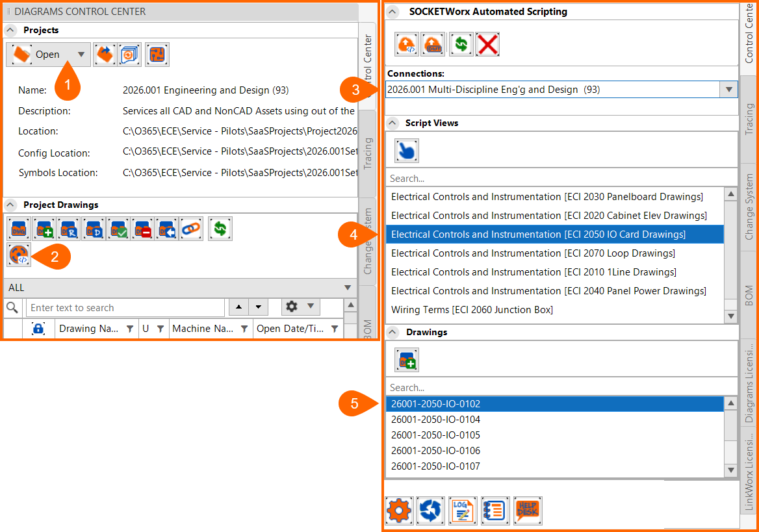Image resolution: width=759 pixels, height=532 pixels.
Task: Open the notebook list icon at bottom
Action: pyautogui.click(x=495, y=511)
